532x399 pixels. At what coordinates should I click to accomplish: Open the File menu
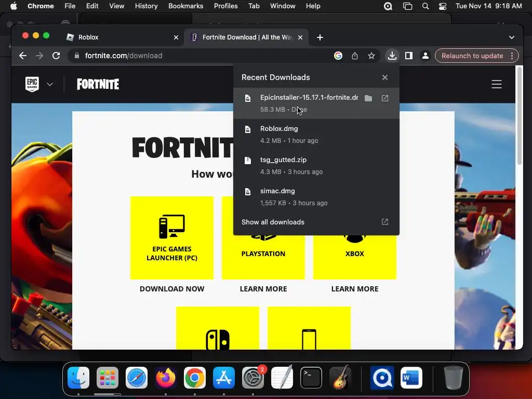[70, 6]
